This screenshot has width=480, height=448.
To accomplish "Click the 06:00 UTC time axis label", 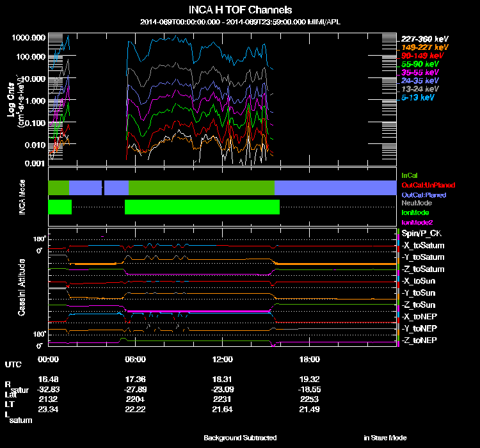I will point(136,359).
